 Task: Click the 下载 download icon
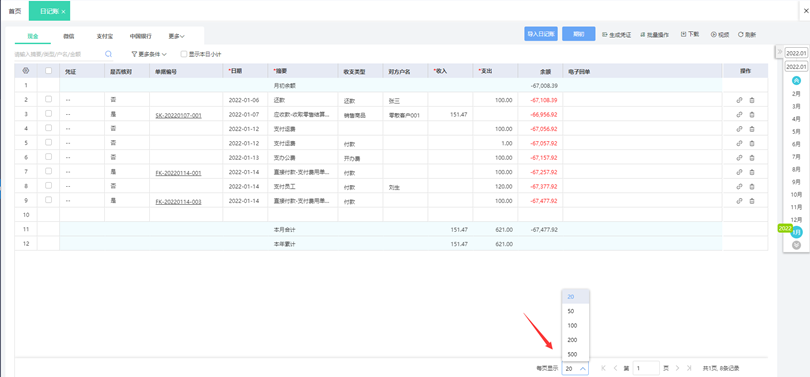coord(683,34)
